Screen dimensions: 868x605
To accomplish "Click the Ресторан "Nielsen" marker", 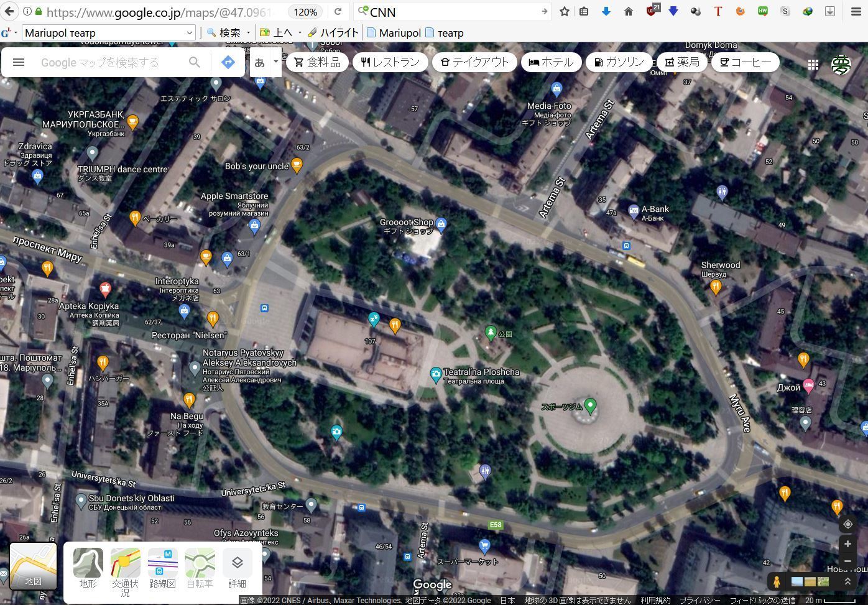I will (213, 319).
